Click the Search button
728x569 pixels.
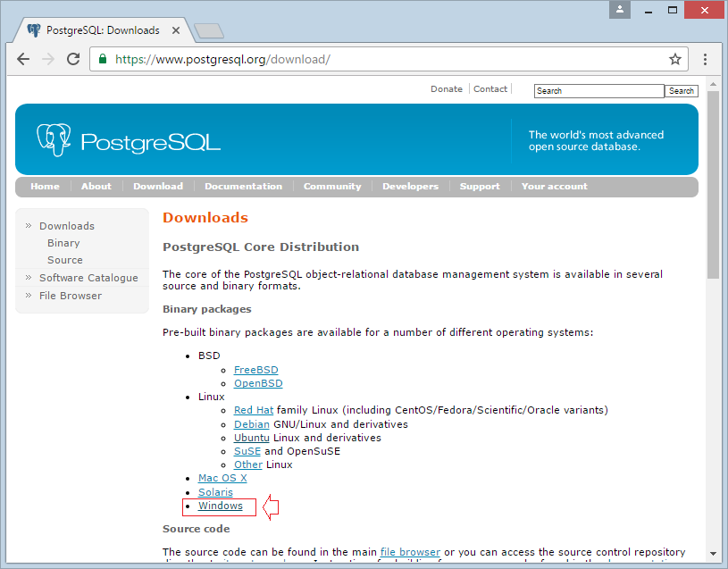pos(682,91)
